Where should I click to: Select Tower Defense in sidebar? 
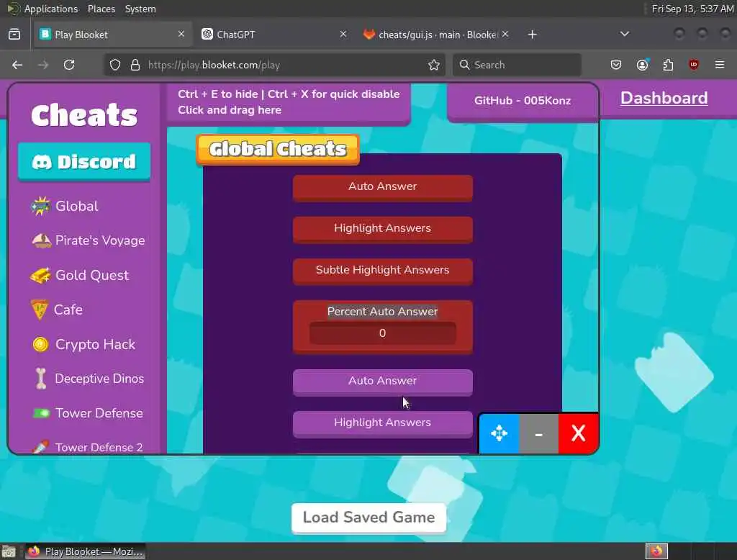tap(87, 413)
